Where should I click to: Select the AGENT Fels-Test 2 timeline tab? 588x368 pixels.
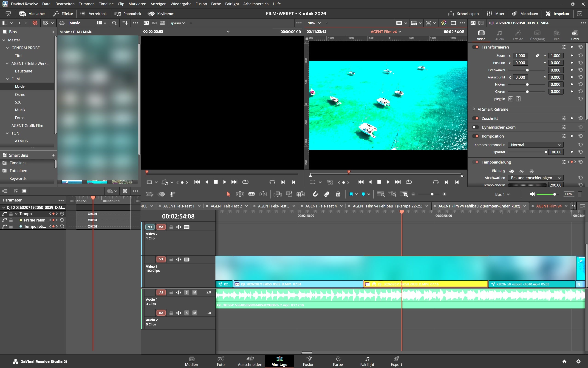click(226, 206)
